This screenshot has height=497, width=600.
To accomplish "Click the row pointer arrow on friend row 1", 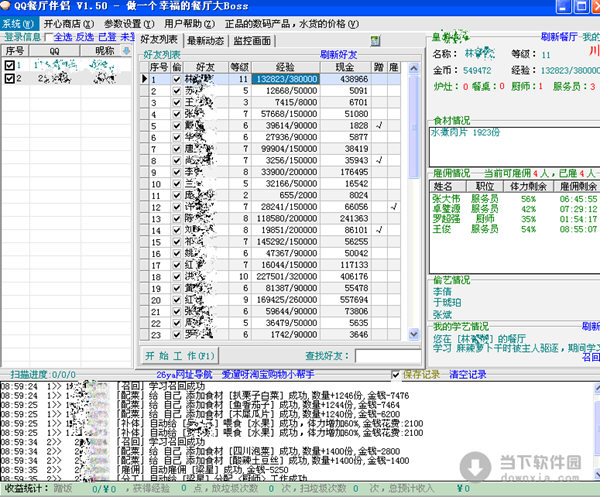I will 144,79.
